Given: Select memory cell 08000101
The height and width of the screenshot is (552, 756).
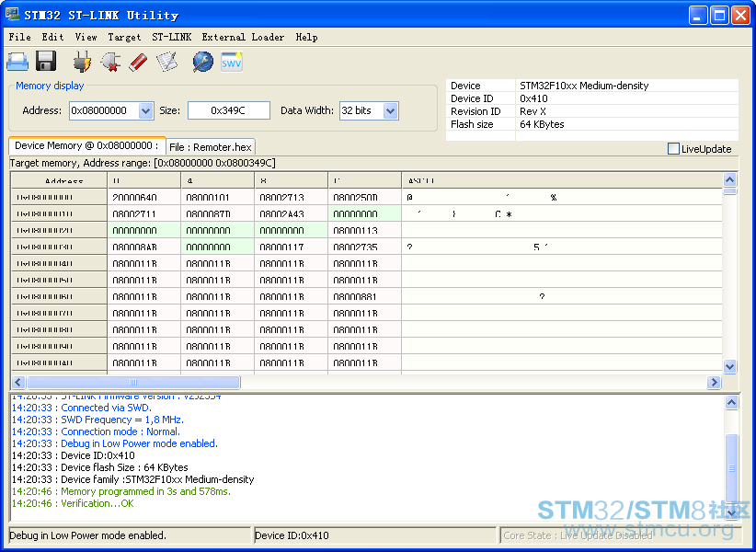Looking at the screenshot, I should coord(218,197).
